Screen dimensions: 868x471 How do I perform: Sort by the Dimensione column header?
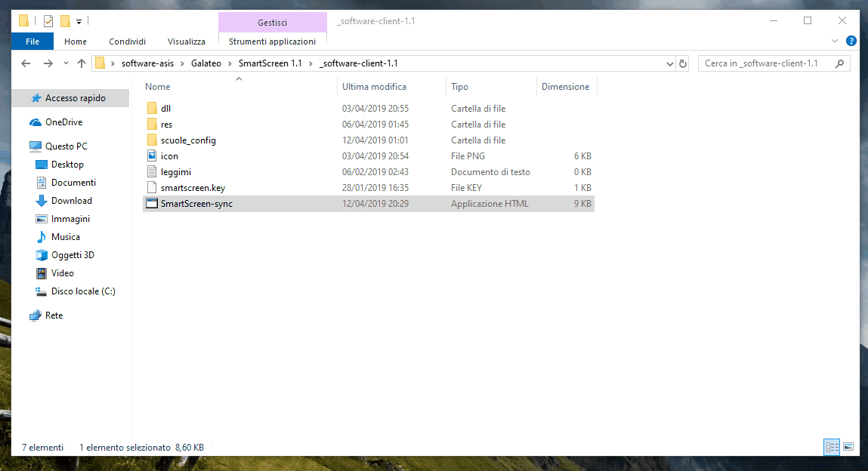click(567, 87)
